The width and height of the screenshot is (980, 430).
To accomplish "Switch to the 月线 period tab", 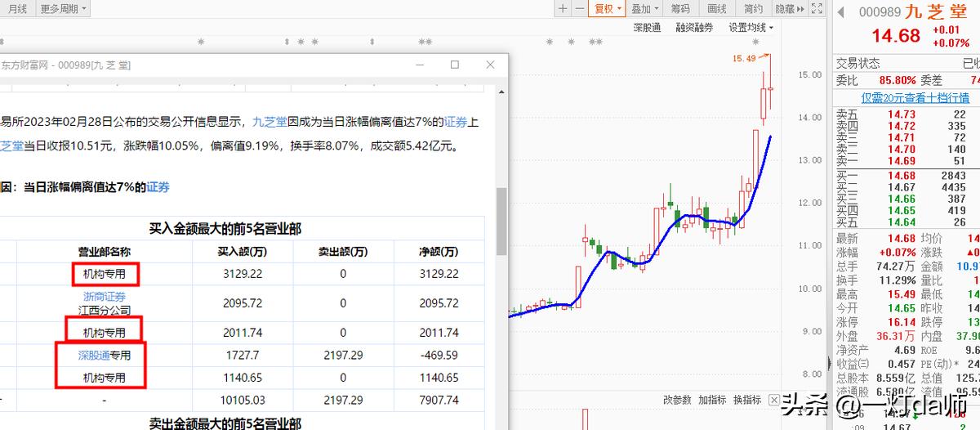I will point(16,9).
